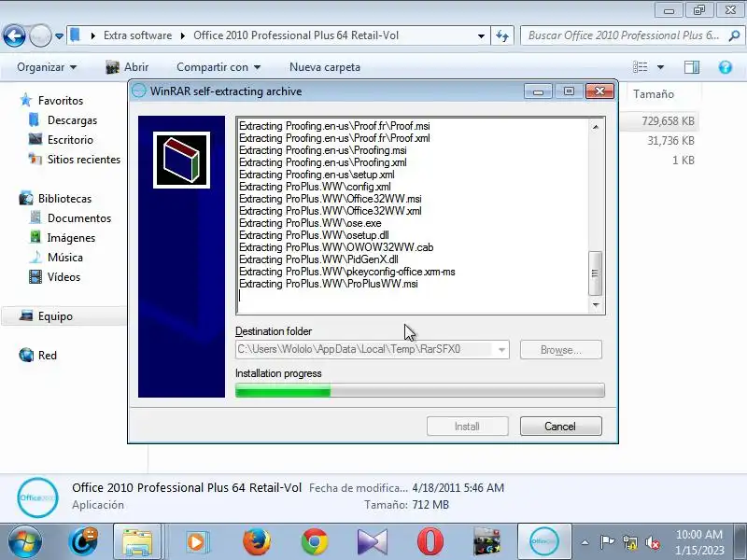This screenshot has height=560, width=747.
Task: Click the Tamaño column header
Action: 653,94
